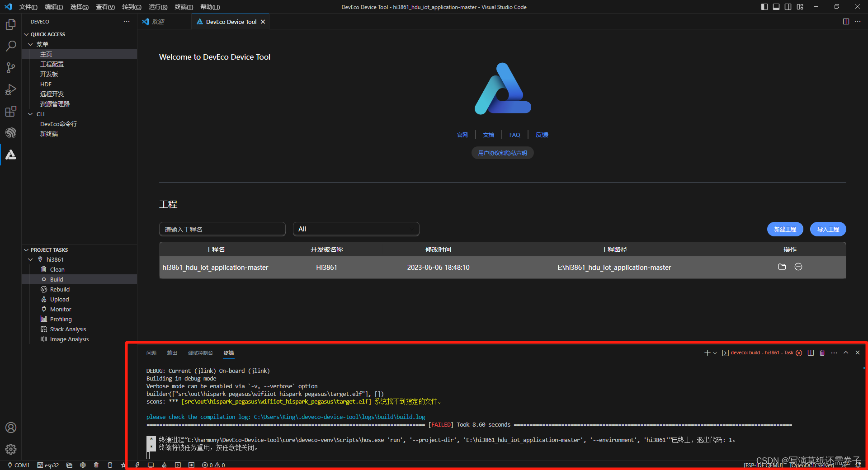Open the 反馈 link
This screenshot has width=868, height=470.
(542, 135)
